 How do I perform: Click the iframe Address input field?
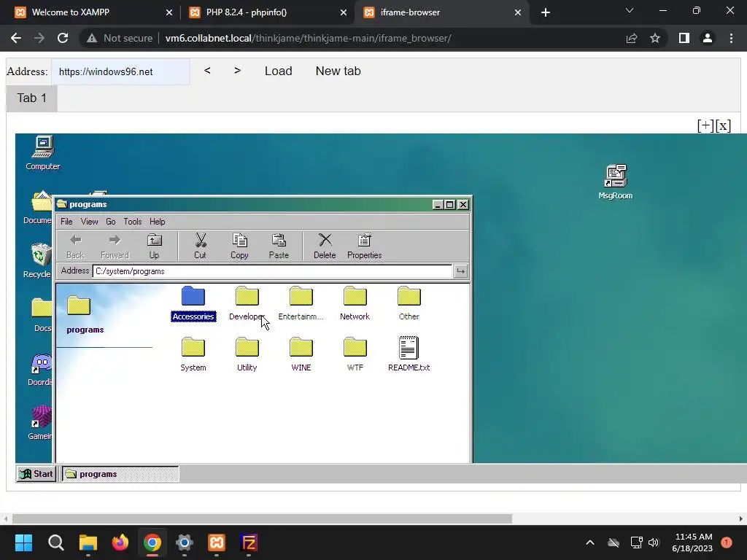point(120,71)
